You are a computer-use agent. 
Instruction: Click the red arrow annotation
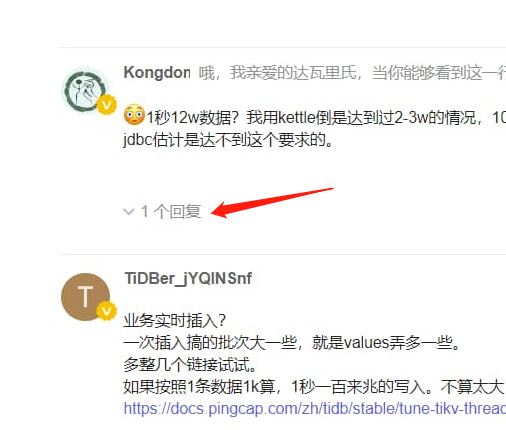pyautogui.click(x=272, y=203)
